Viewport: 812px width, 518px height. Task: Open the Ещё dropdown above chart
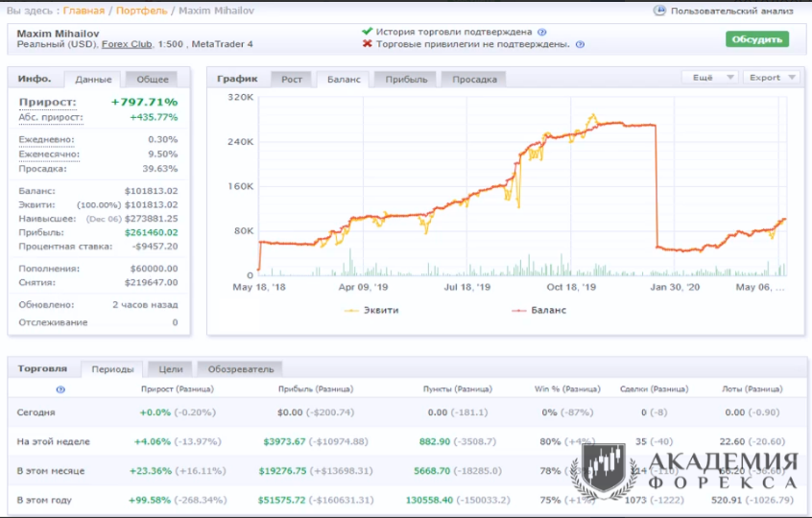tap(708, 78)
